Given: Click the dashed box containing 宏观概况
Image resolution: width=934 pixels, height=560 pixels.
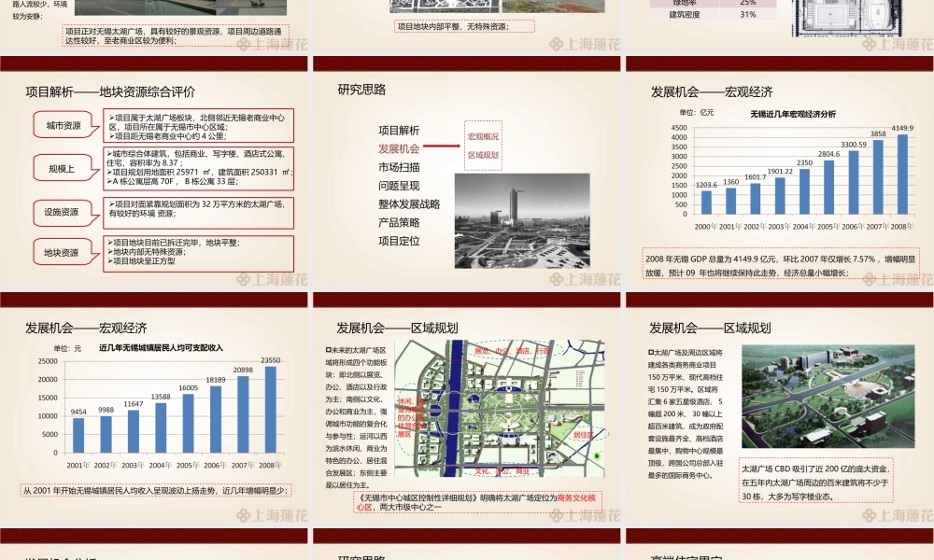Looking at the screenshot, I should [483, 145].
